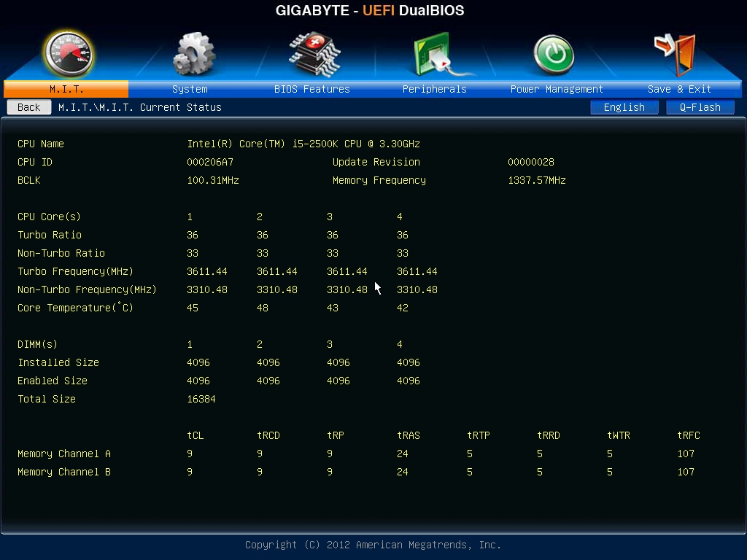Screen dimensions: 747x560
Task: Select the BIOS Features chip icon
Action: click(314, 54)
